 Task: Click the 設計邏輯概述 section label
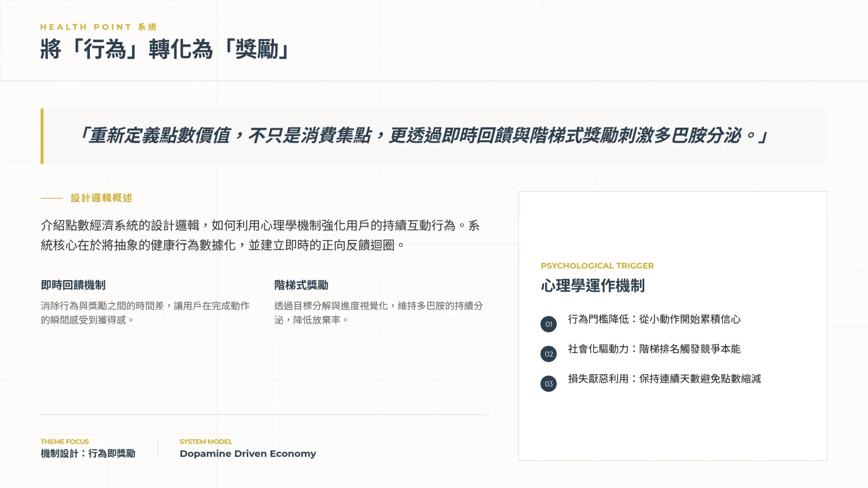click(x=101, y=198)
